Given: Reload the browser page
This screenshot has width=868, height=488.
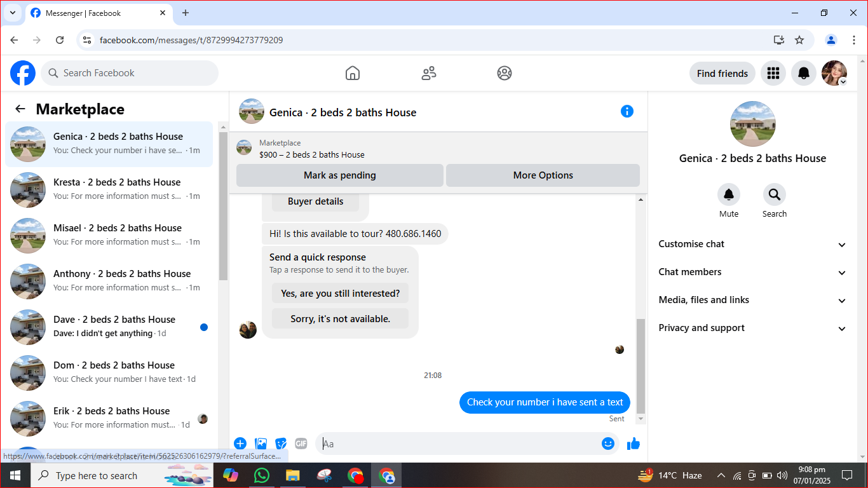Looking at the screenshot, I should click(60, 40).
